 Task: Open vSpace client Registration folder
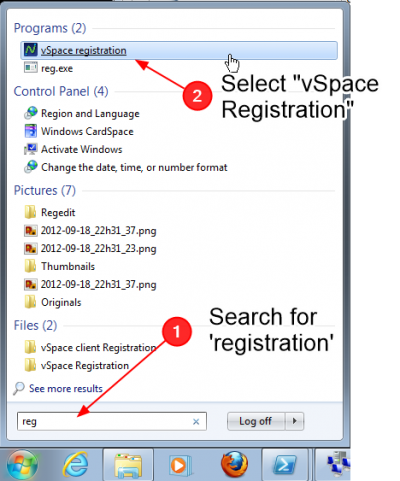(98, 348)
